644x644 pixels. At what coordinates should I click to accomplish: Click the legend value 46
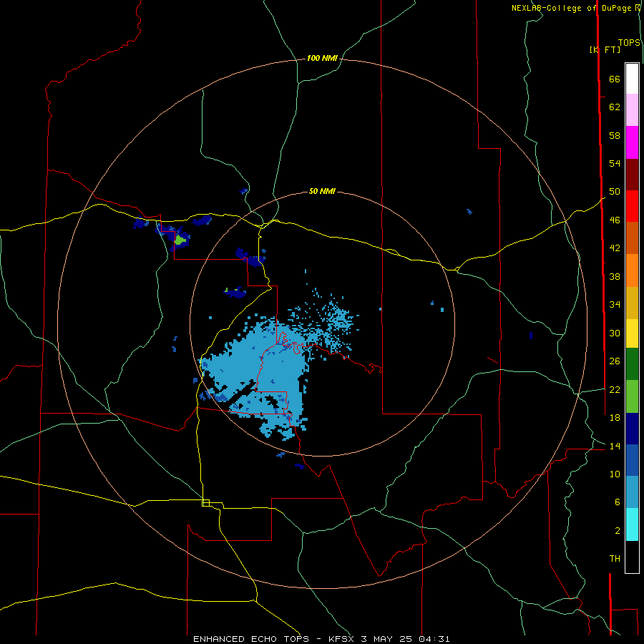[615, 220]
